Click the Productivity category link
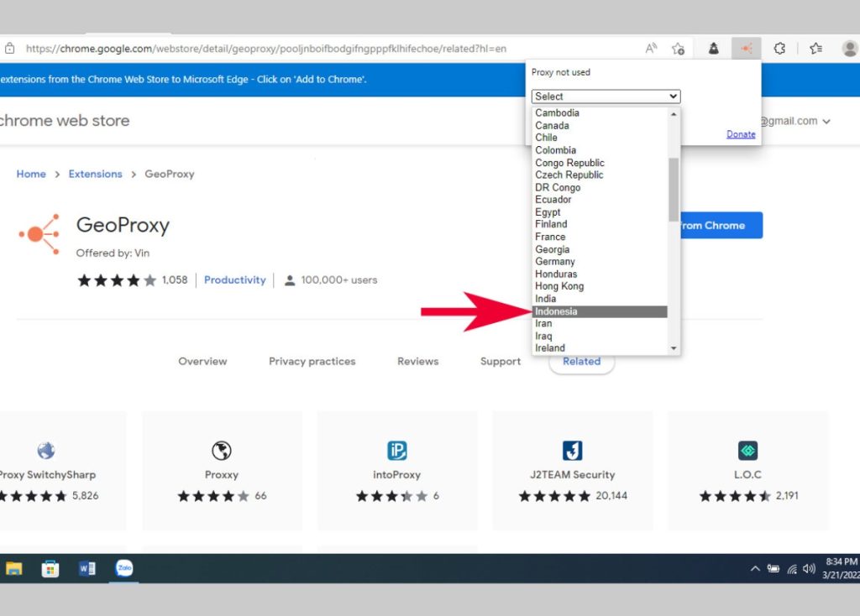860x616 pixels. 235,280
